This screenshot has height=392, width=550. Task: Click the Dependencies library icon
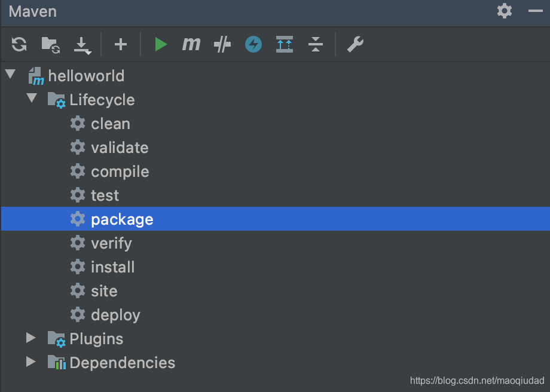[x=56, y=362]
